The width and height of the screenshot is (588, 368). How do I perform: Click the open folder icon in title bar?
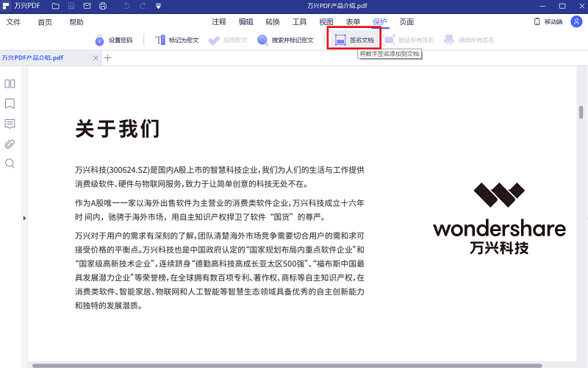click(56, 7)
